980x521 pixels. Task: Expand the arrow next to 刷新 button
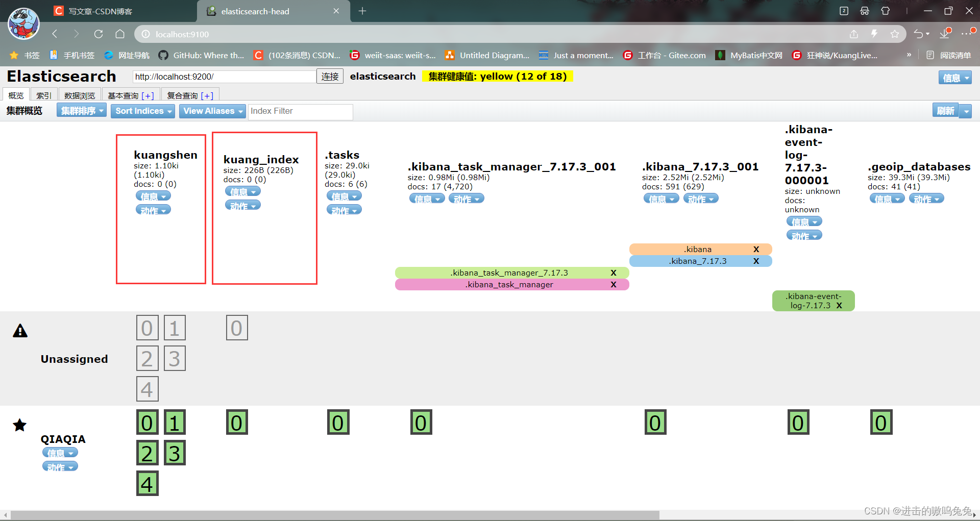click(966, 111)
